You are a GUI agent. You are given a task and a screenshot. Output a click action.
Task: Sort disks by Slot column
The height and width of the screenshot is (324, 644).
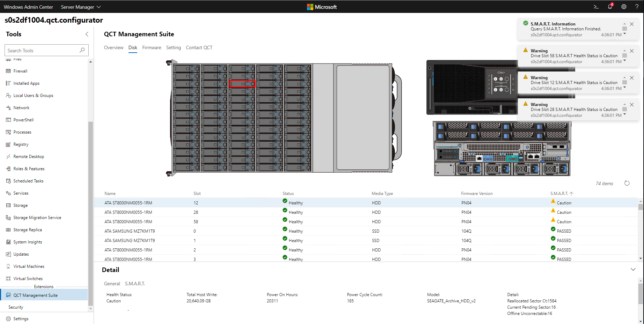click(197, 194)
